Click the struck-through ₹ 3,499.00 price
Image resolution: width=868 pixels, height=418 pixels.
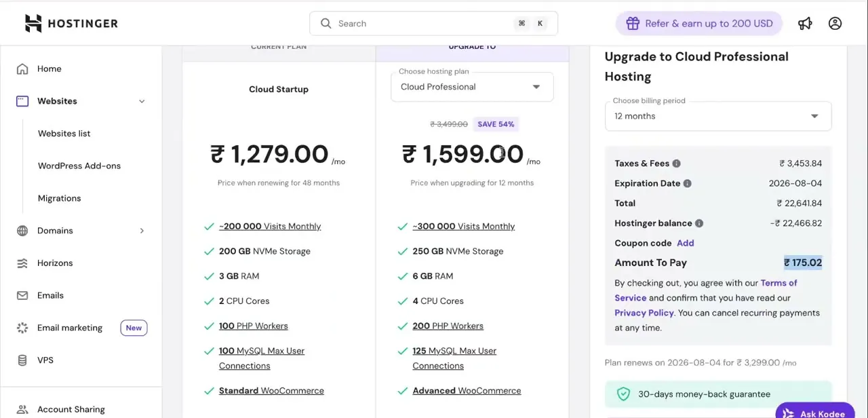point(449,124)
